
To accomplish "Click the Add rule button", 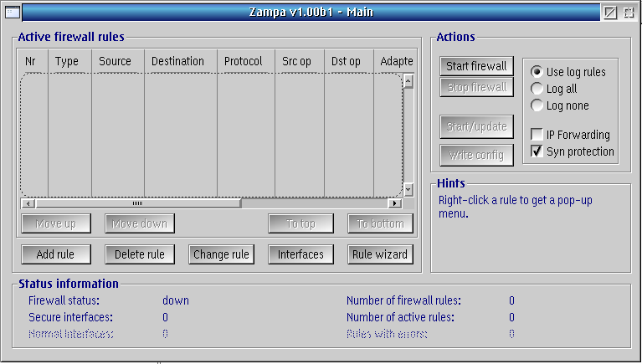I will 55,254.
